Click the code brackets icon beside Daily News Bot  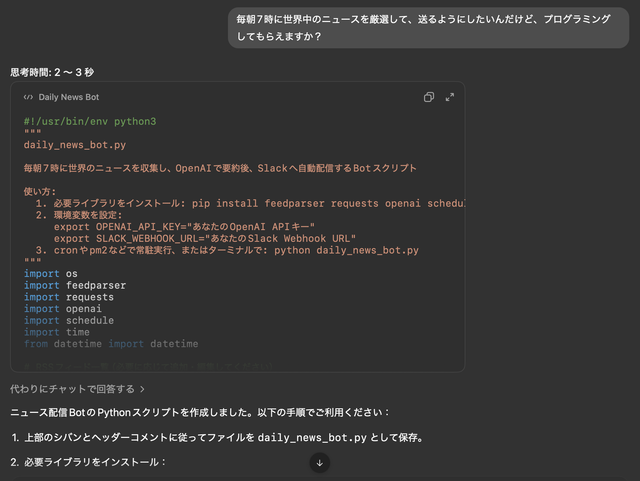click(28, 98)
